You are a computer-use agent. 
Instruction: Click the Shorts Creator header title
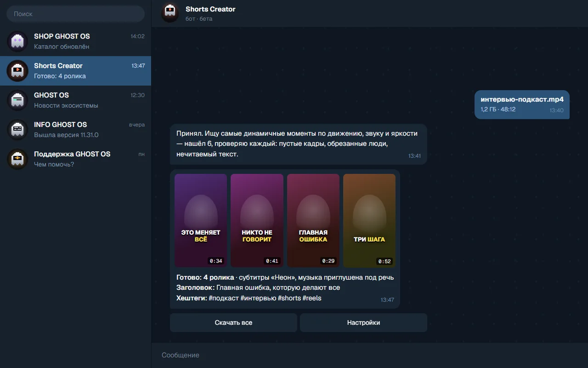point(210,9)
